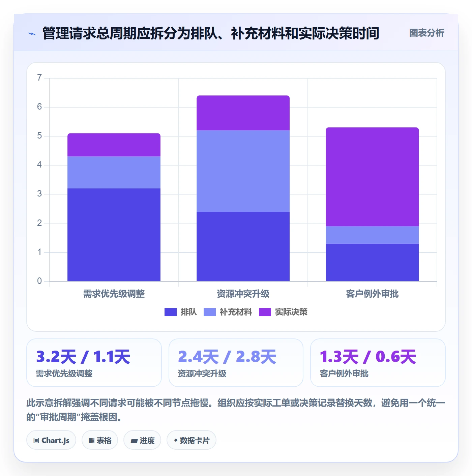
Task: Click the 资源冲突升级 caption in second card
Action: coord(202,374)
